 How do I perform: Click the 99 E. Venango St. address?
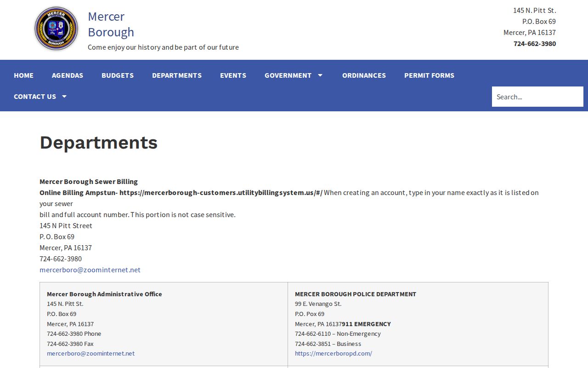tap(318, 304)
